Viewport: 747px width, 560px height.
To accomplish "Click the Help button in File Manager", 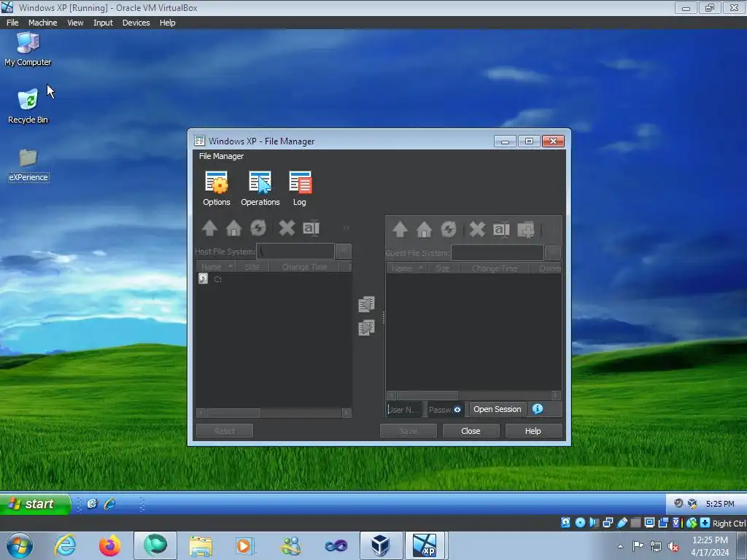I will 533,430.
